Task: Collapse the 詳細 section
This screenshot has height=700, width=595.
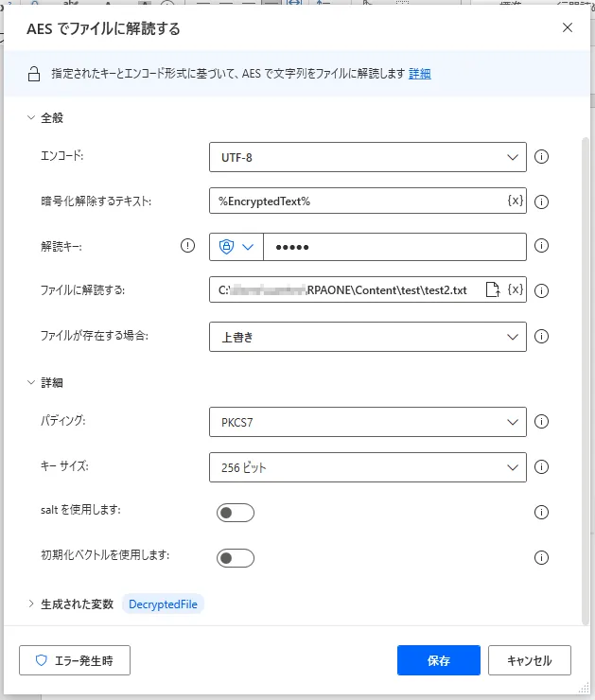Action: tap(31, 382)
